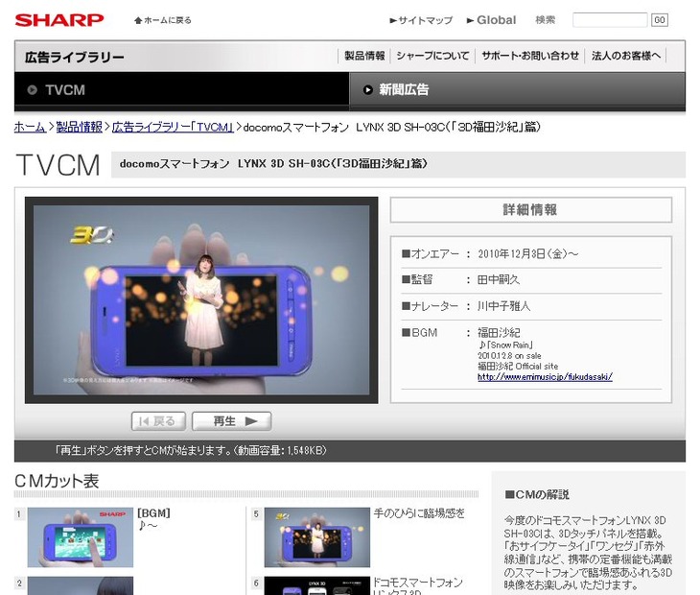Viewport: 700px width, 595px height.
Task: Focus the 検索 search input field
Action: pos(610,20)
